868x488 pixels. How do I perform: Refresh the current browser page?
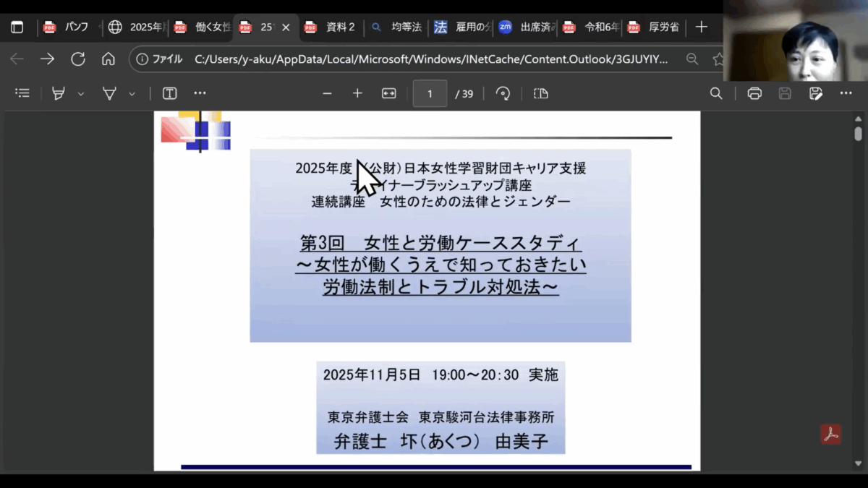point(77,59)
